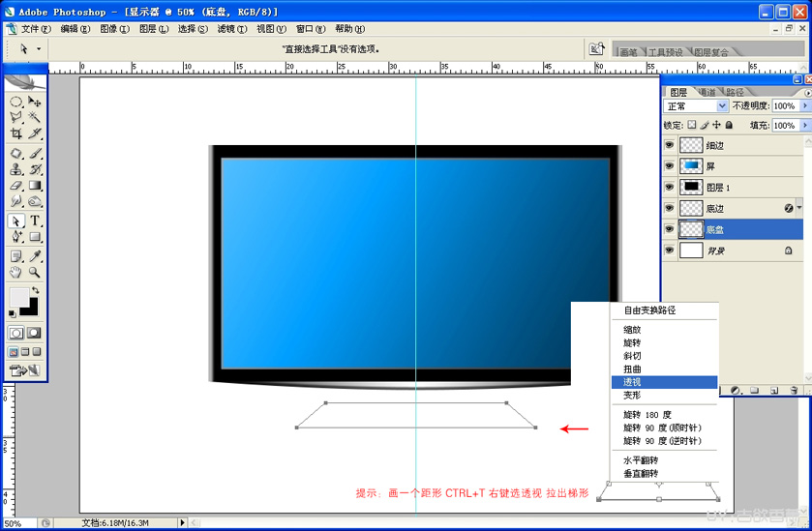This screenshot has width=812, height=531.
Task: Click the zoom percentage field in status bar
Action: [19, 523]
